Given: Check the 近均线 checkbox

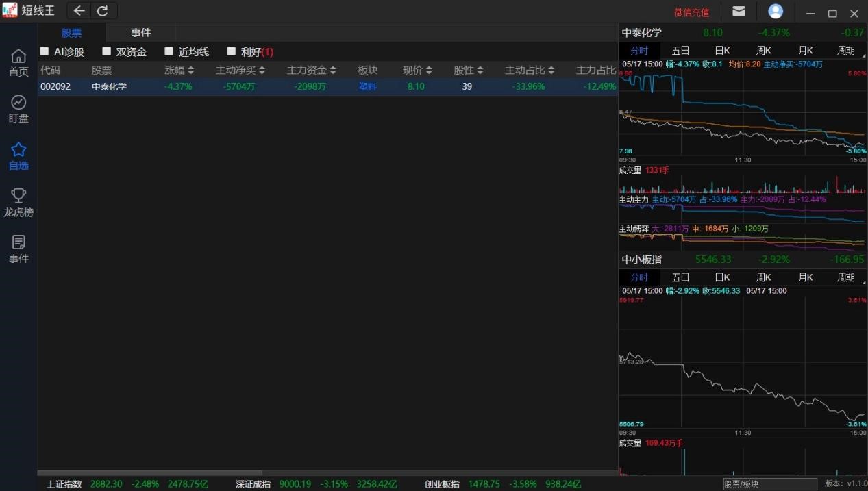Looking at the screenshot, I should click(x=169, y=51).
